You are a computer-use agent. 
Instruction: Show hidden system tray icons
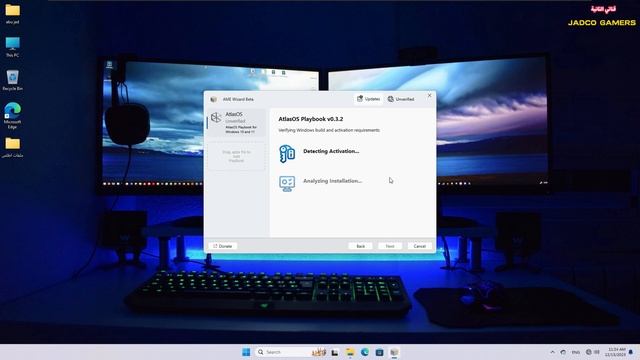552,352
